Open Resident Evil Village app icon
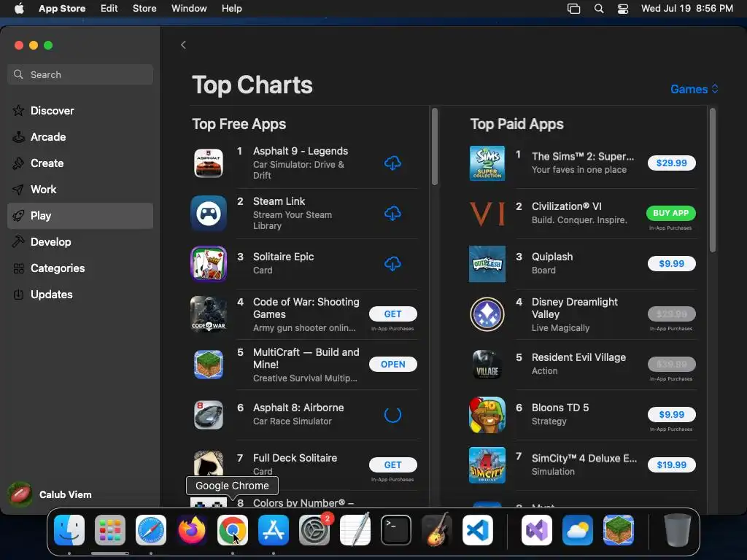This screenshot has width=747, height=560. point(487,365)
